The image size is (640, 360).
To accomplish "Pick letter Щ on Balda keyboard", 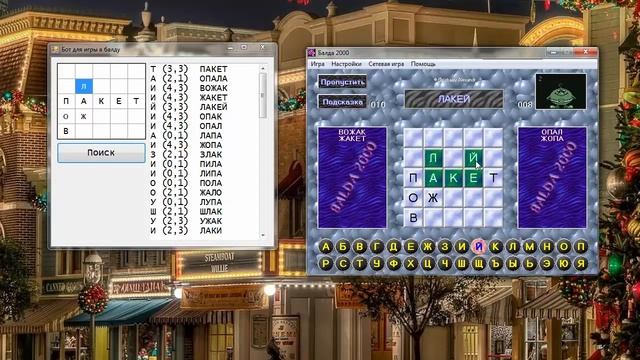I will tap(479, 264).
